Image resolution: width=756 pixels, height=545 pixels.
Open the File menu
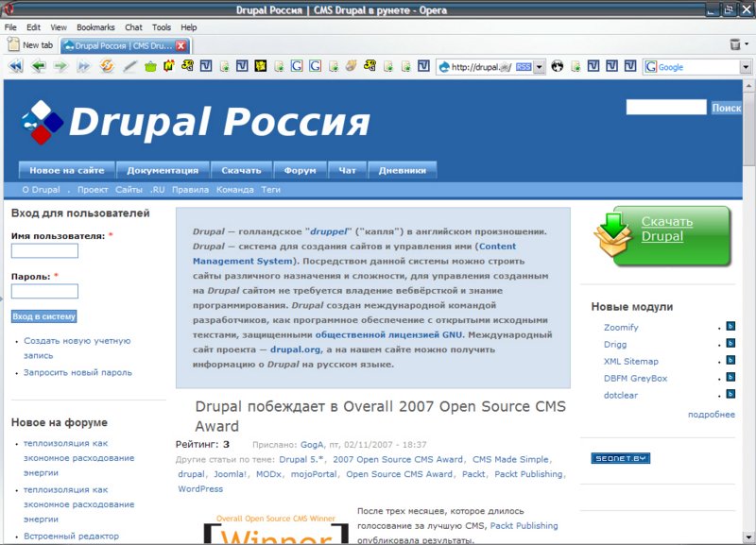click(10, 27)
